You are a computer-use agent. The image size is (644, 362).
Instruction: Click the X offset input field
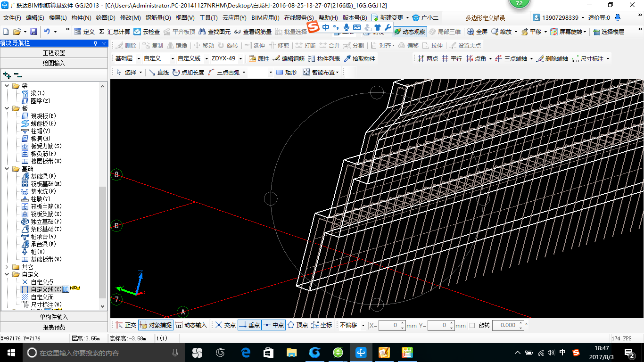click(x=388, y=325)
